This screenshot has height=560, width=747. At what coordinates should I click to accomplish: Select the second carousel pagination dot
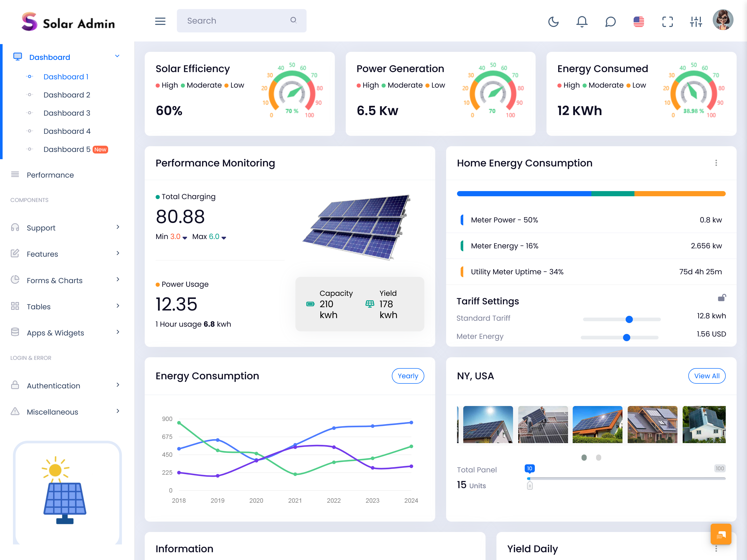(x=598, y=457)
